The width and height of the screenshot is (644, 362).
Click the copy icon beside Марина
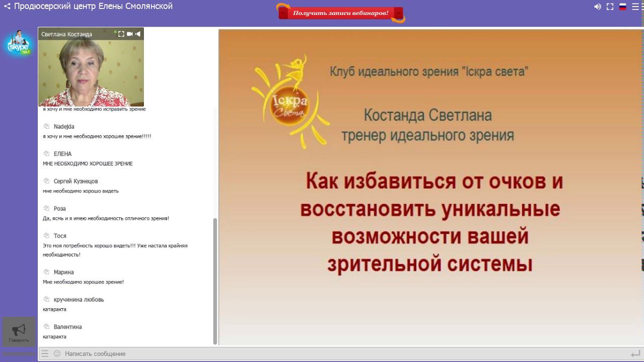pos(46,272)
